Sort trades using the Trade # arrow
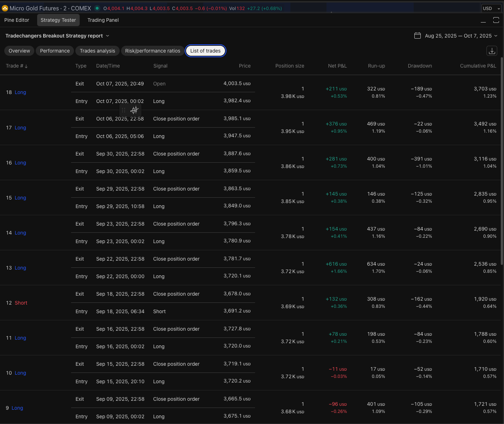This screenshot has width=504, height=424. (x=26, y=66)
